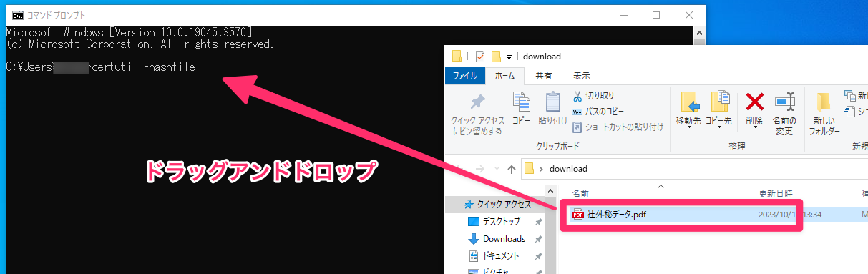Click the download address bar path
This screenshot has height=274, width=868.
(568, 169)
